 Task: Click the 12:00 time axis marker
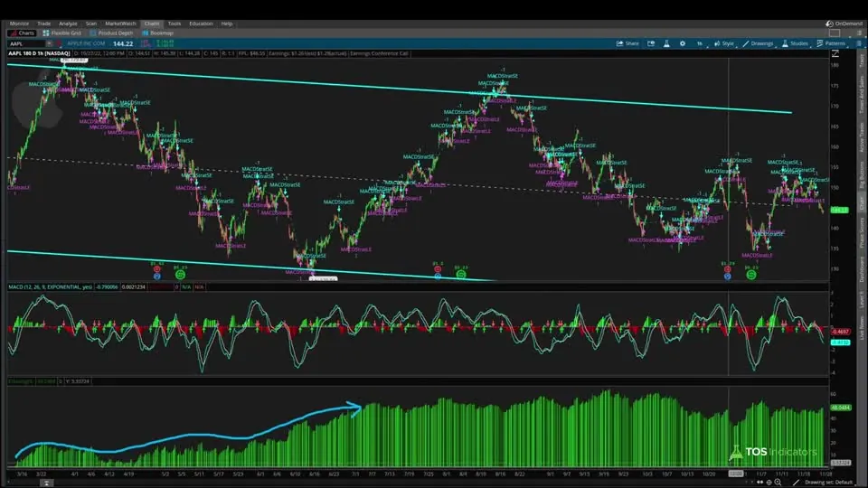pyautogui.click(x=736, y=474)
